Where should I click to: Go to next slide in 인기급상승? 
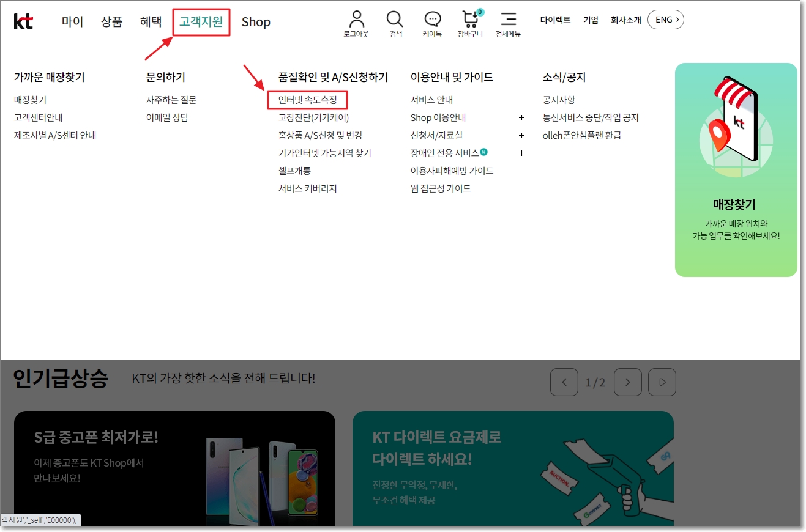click(x=628, y=382)
